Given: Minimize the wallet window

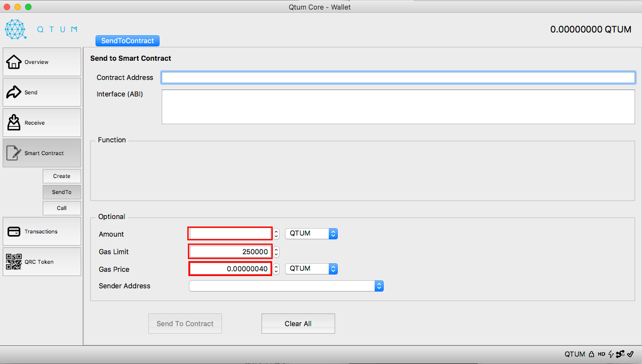Looking at the screenshot, I should tap(18, 7).
